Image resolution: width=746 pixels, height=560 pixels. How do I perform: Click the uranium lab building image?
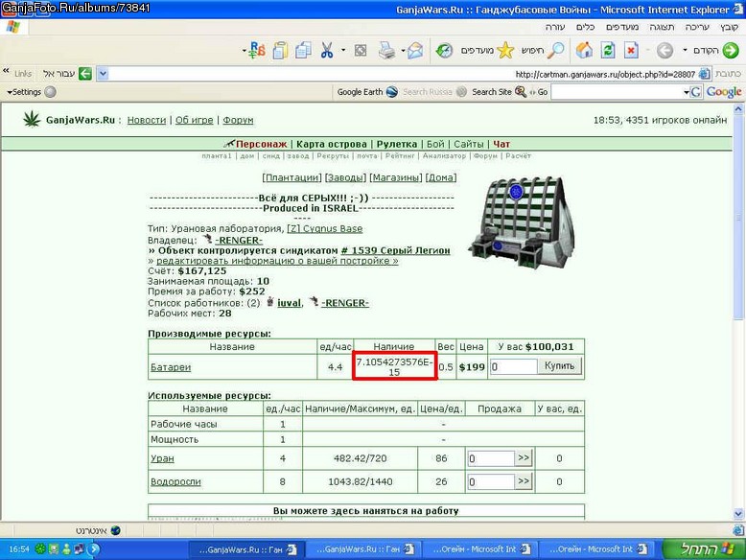coord(522,222)
